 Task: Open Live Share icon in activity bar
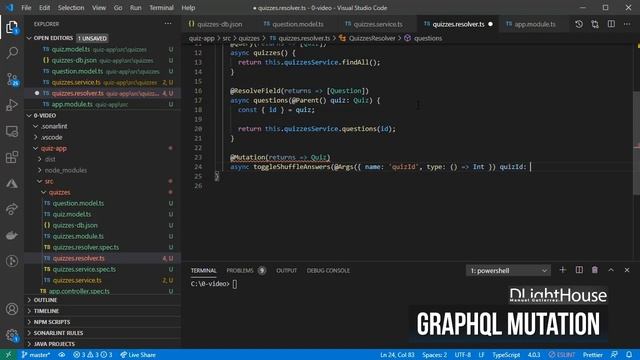pyautogui.click(x=12, y=209)
